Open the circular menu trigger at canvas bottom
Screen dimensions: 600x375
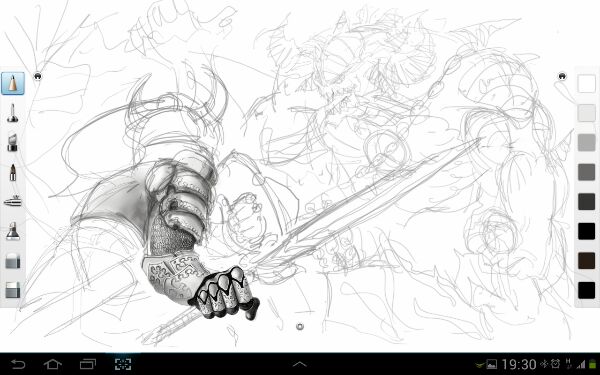tap(300, 326)
